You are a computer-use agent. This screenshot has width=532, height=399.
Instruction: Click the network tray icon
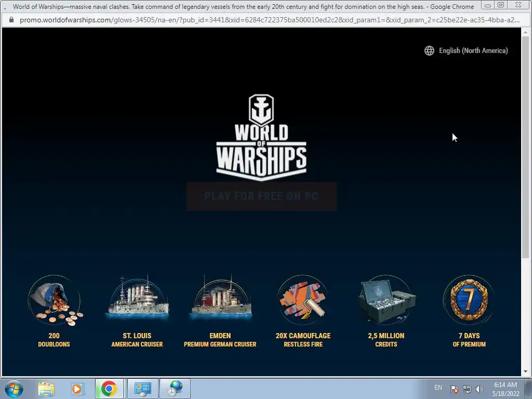pos(467,389)
